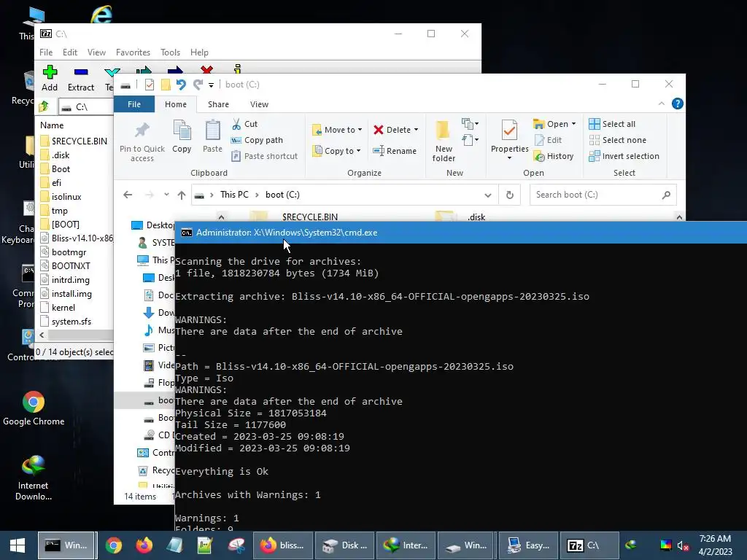Click the New folder button

click(x=444, y=141)
